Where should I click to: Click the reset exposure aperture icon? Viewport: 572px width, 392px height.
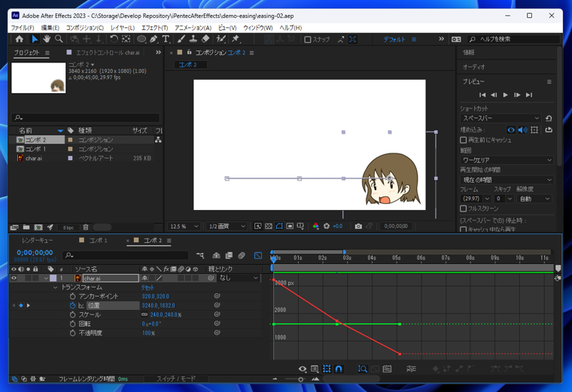pos(327,226)
